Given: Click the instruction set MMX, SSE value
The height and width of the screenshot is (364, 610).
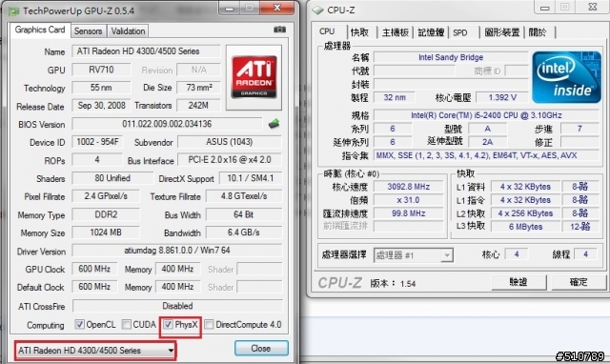Looking at the screenshot, I should click(486, 155).
